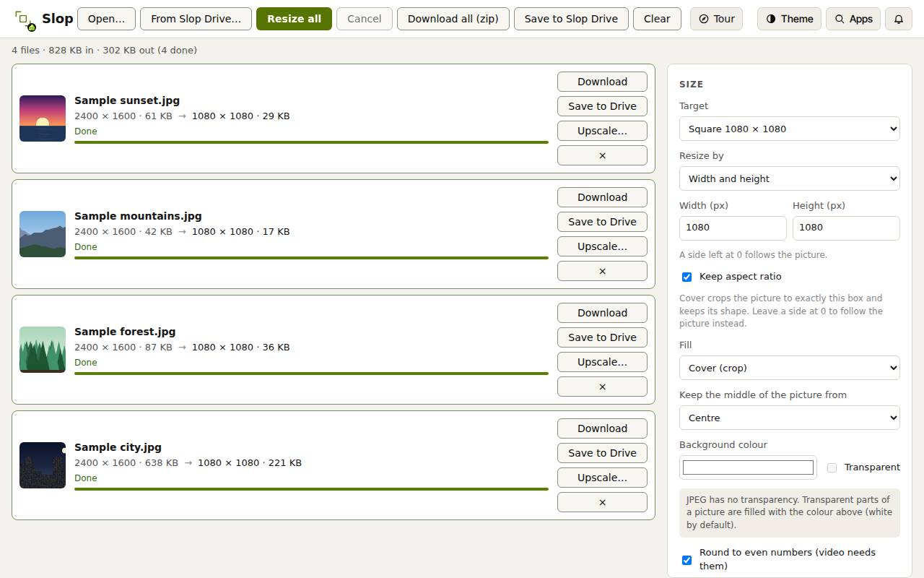
Task: Choose the Open… button in toolbar
Action: [106, 19]
